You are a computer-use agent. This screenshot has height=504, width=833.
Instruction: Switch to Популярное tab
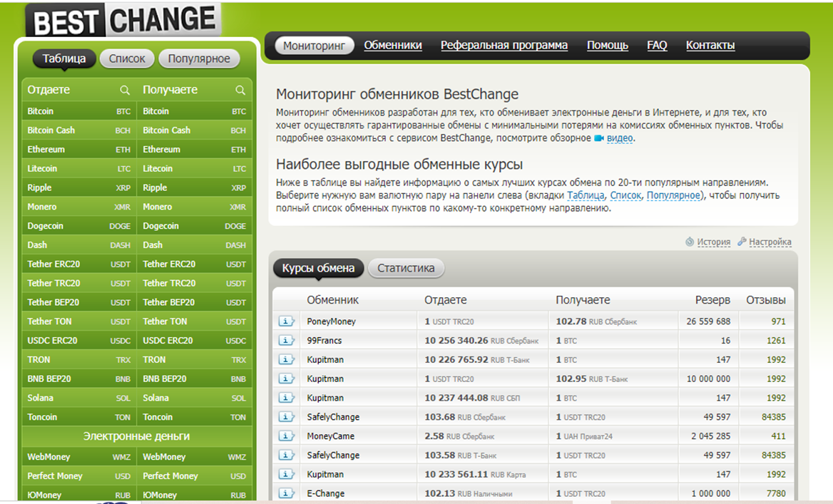coord(199,58)
